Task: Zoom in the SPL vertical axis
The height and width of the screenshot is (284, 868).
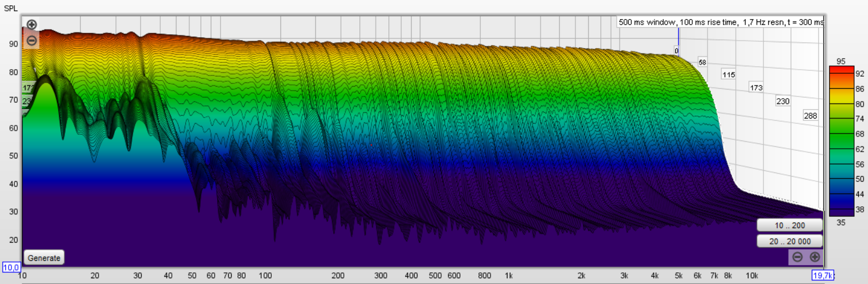Action: click(x=31, y=24)
